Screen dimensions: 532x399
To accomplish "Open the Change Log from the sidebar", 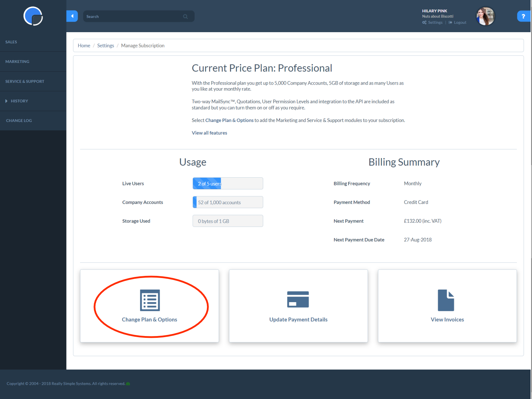I will (19, 120).
